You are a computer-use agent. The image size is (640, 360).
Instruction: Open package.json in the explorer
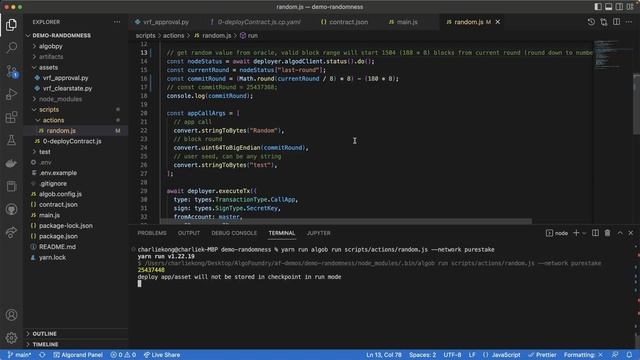(x=58, y=236)
